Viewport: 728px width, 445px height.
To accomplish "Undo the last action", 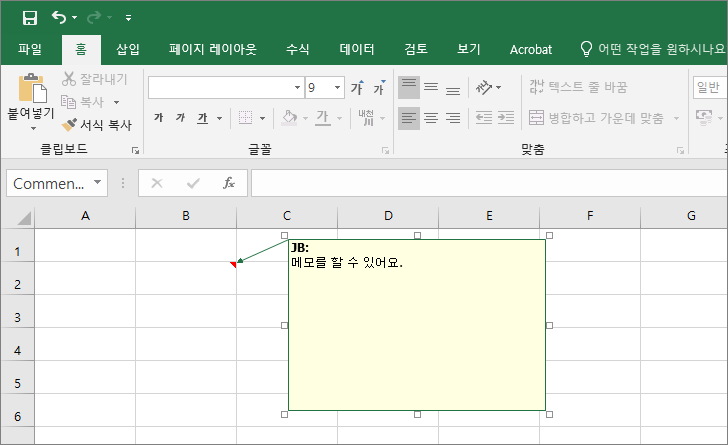I will tap(58, 18).
